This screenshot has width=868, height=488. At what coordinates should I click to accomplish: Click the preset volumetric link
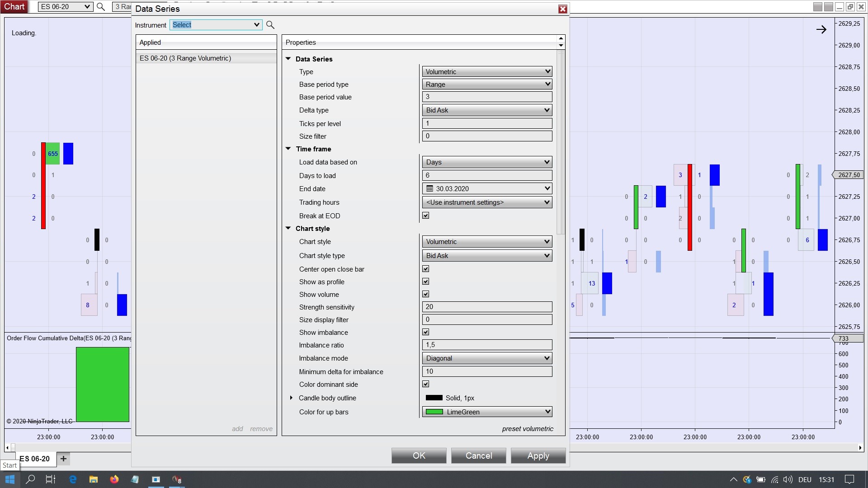[527, 429]
